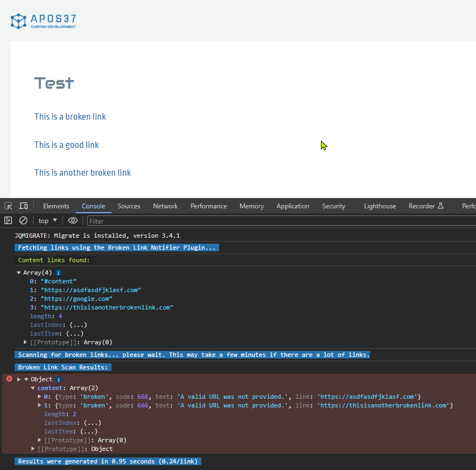The image size is (476, 470).
Task: Open the Elements panel
Action: (56, 206)
